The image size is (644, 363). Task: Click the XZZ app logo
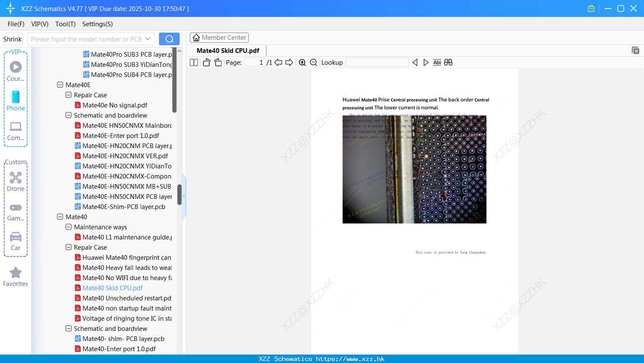point(11,8)
